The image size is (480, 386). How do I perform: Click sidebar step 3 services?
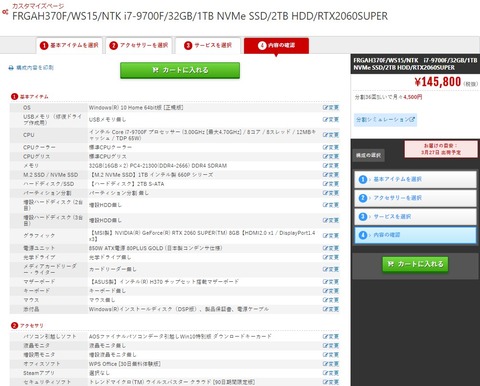click(x=415, y=217)
